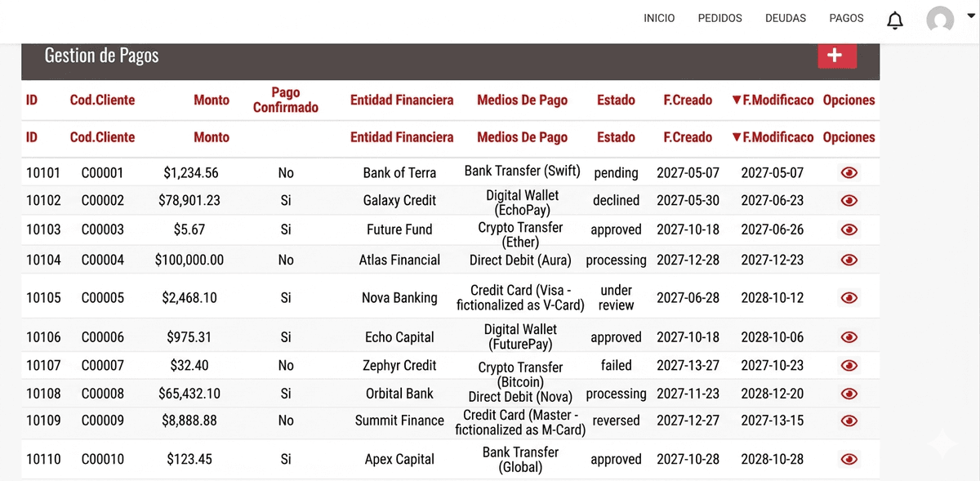Click the user avatar profile icon
Image resolution: width=980 pixels, height=481 pixels.
tap(940, 20)
